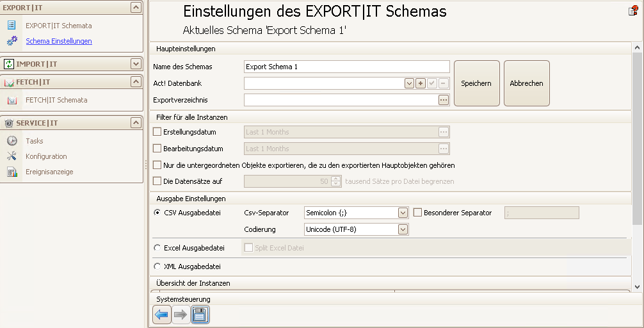Open the Act! Datenbank dropdown
The image size is (644, 328).
coord(409,83)
